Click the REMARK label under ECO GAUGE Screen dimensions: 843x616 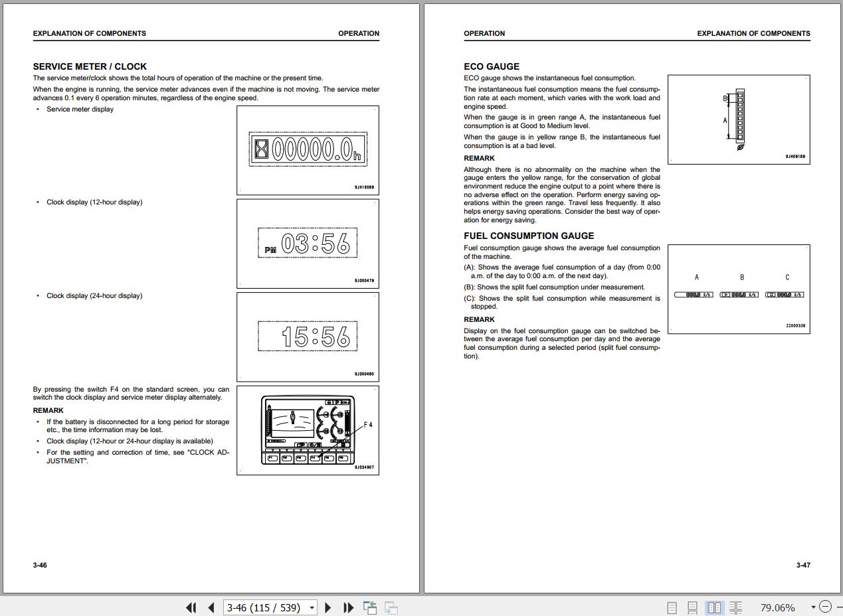(x=479, y=158)
